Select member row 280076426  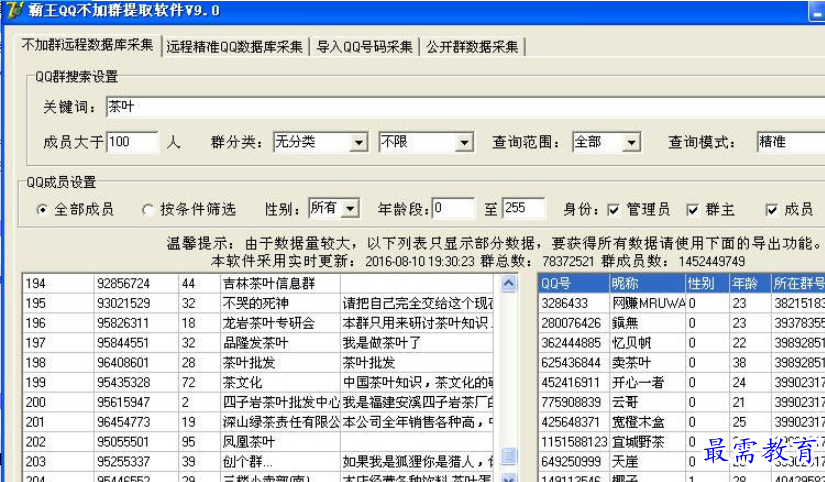(x=682, y=323)
